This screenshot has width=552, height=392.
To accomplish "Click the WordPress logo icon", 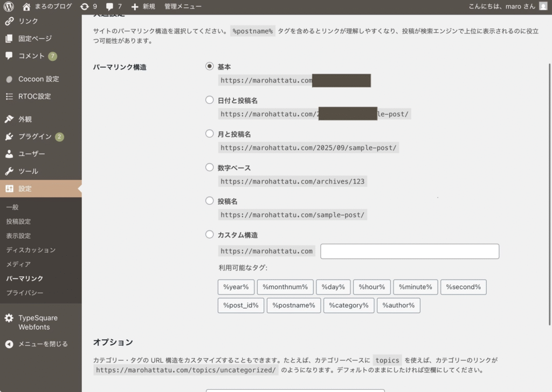I will (x=9, y=6).
